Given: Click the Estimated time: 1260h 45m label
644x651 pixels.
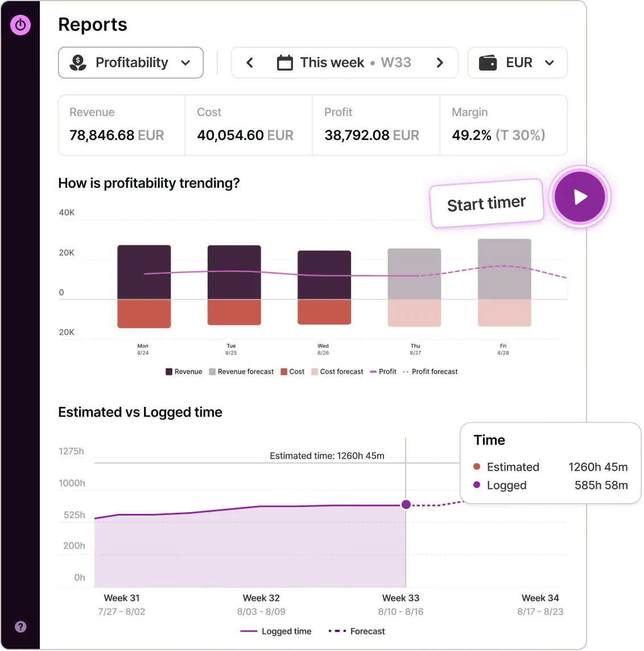Looking at the screenshot, I should [327, 456].
